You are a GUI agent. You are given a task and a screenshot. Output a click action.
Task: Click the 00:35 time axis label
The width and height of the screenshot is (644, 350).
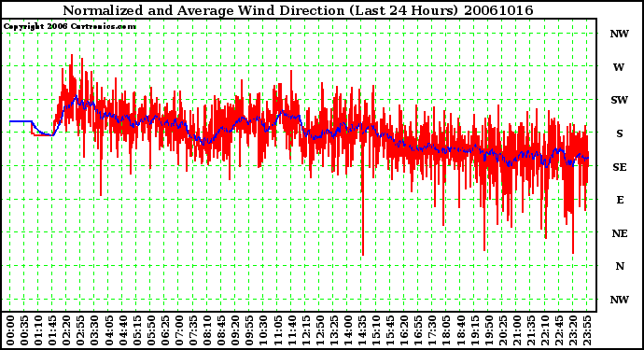coord(24,330)
